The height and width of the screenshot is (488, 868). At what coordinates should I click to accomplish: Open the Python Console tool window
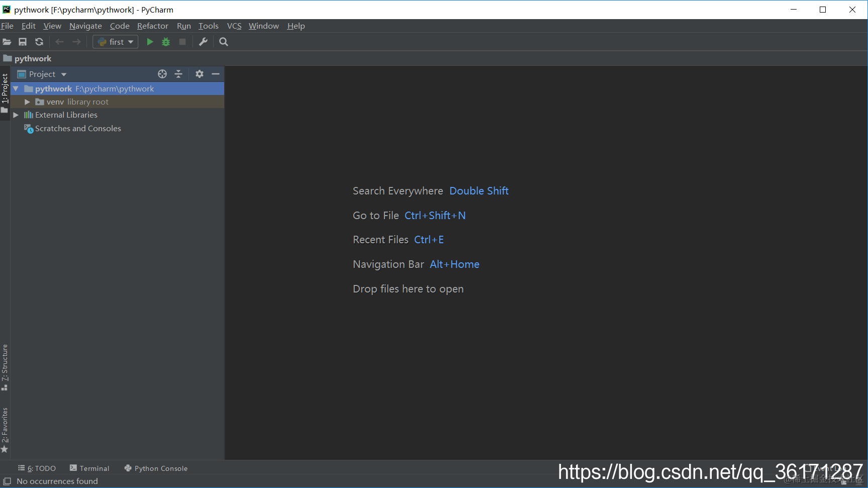[x=156, y=468]
